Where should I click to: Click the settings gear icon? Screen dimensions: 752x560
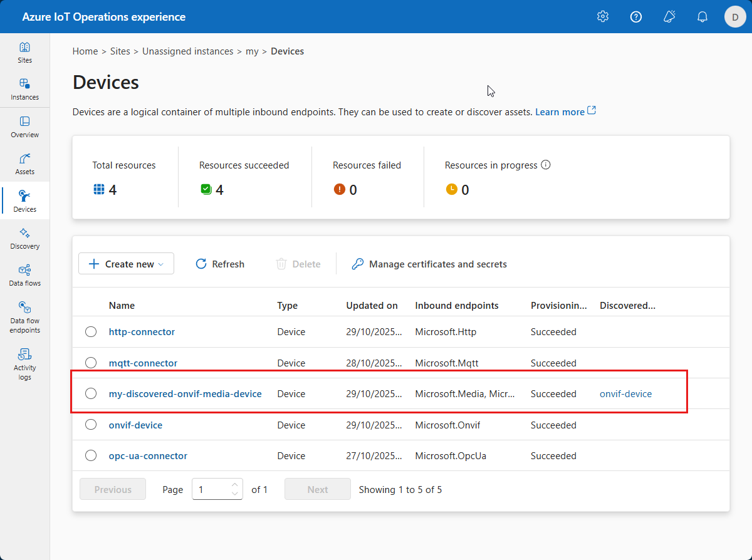603,17
